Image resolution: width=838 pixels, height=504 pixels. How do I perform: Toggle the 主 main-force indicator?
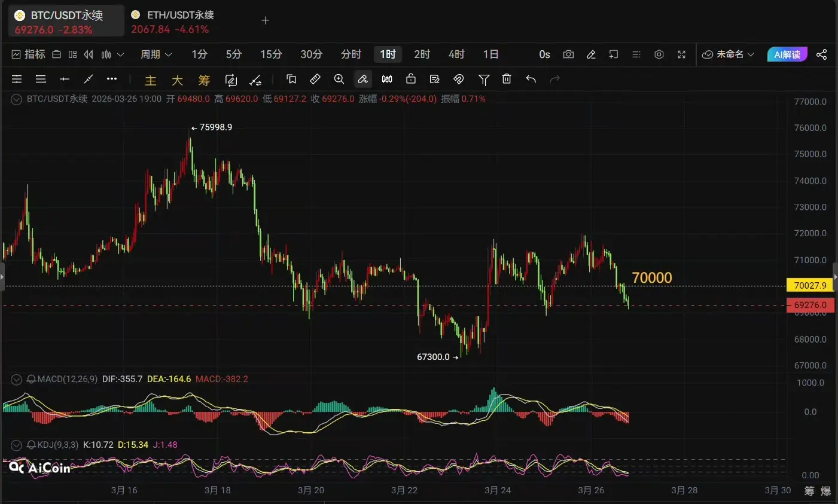[x=151, y=80]
